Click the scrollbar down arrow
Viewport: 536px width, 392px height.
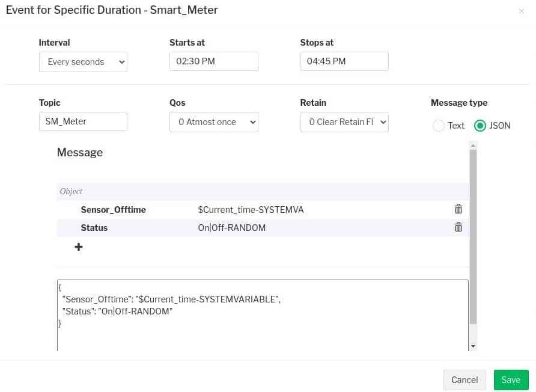(x=473, y=346)
